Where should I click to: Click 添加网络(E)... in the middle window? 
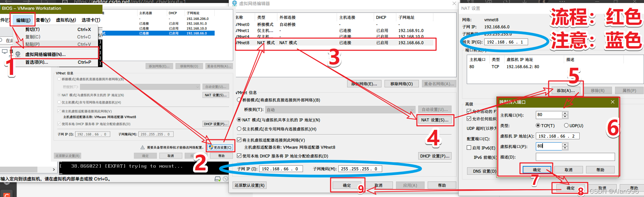pos(364,84)
